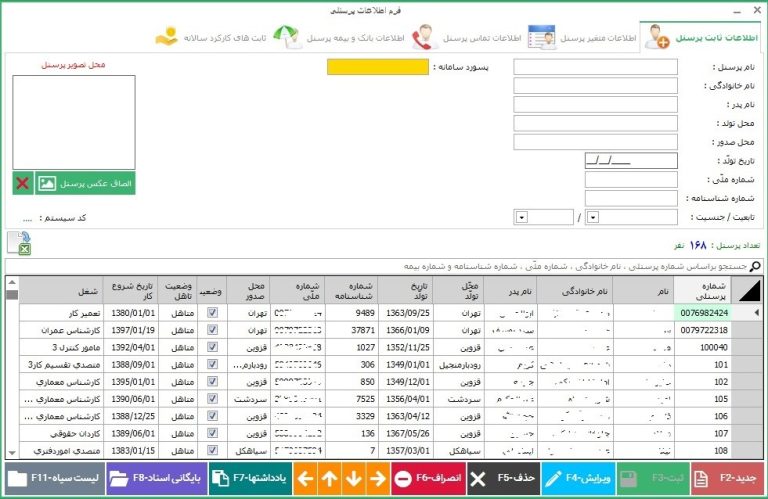Open the جنسیت gender dropdown
The height and width of the screenshot is (499, 768).
(x=521, y=217)
